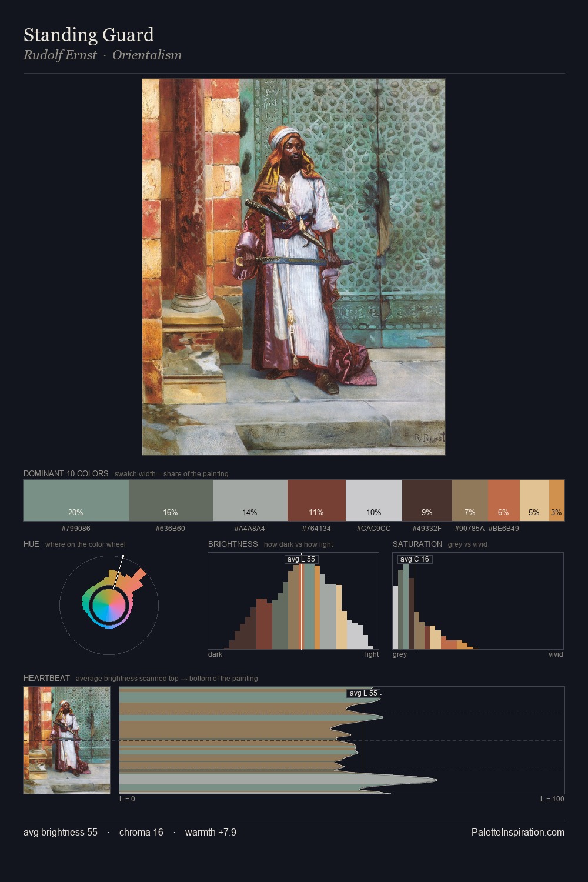Click "grey vs vivid" caption
This screenshot has width=588, height=882.
pyautogui.click(x=467, y=544)
